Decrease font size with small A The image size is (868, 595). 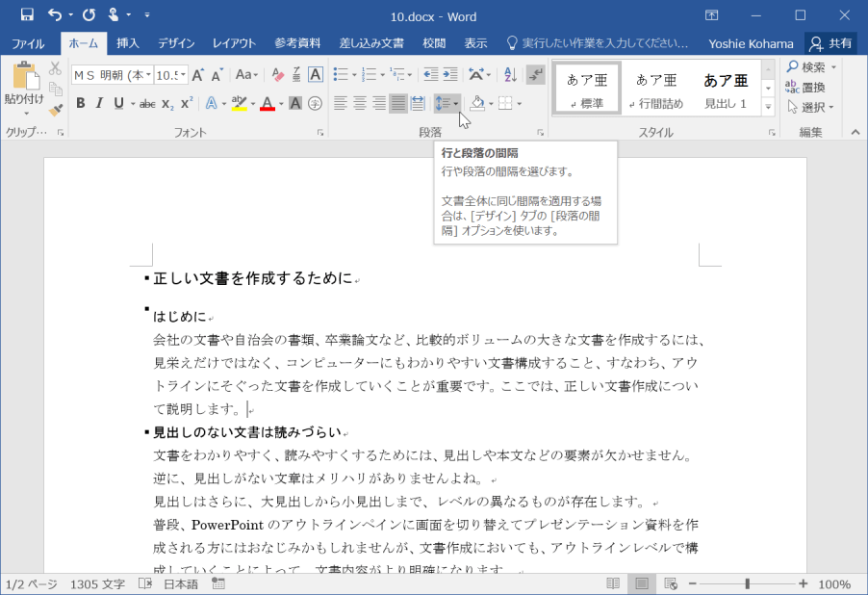tap(217, 75)
